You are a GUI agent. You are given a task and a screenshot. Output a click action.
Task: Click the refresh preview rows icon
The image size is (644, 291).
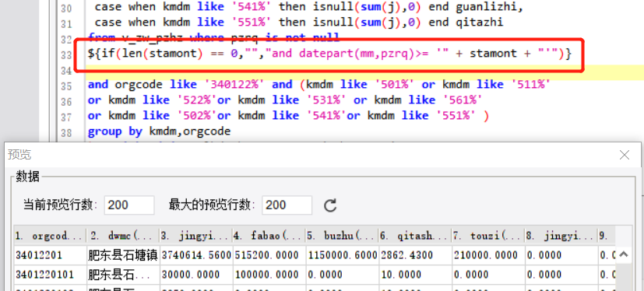coord(330,205)
